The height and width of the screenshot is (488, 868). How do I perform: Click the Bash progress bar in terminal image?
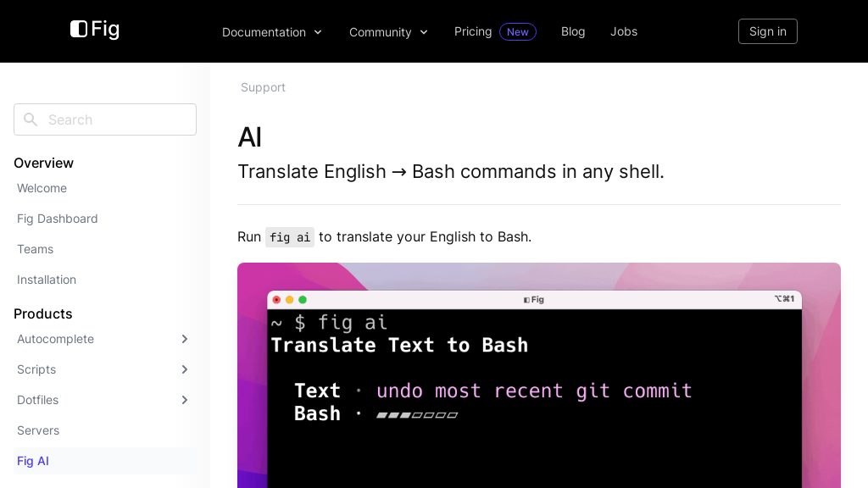click(416, 414)
